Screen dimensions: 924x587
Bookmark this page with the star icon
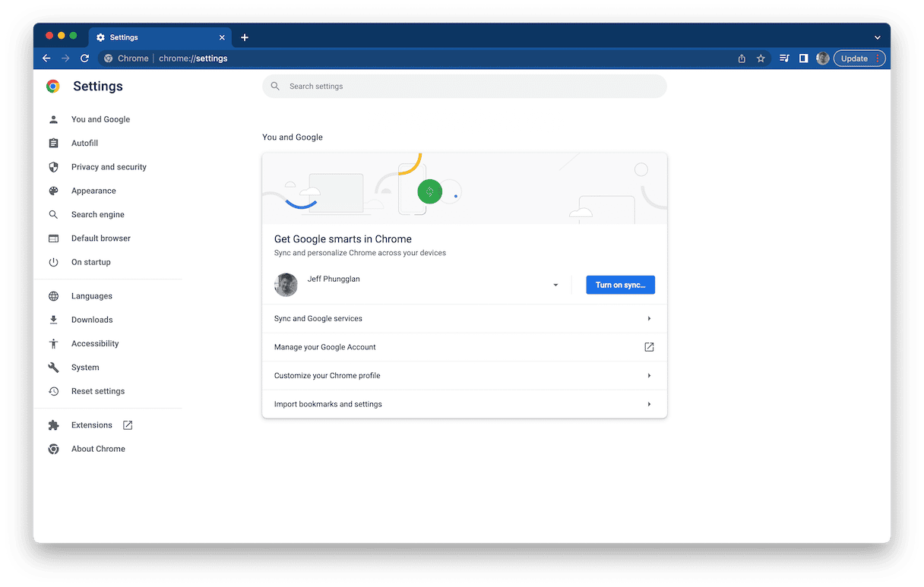tap(761, 58)
